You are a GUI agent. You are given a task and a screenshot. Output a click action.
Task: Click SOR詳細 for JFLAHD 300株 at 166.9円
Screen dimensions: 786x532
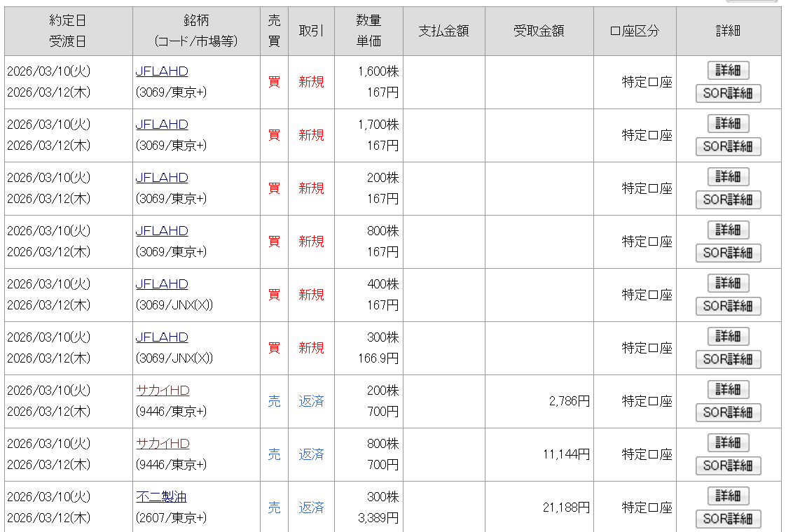(x=728, y=360)
